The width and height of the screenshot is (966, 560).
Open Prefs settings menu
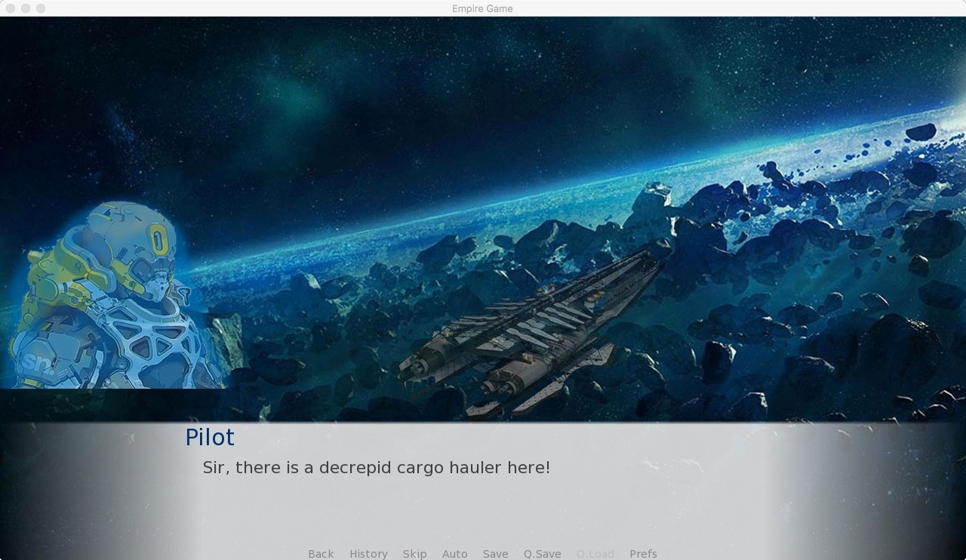pos(643,554)
